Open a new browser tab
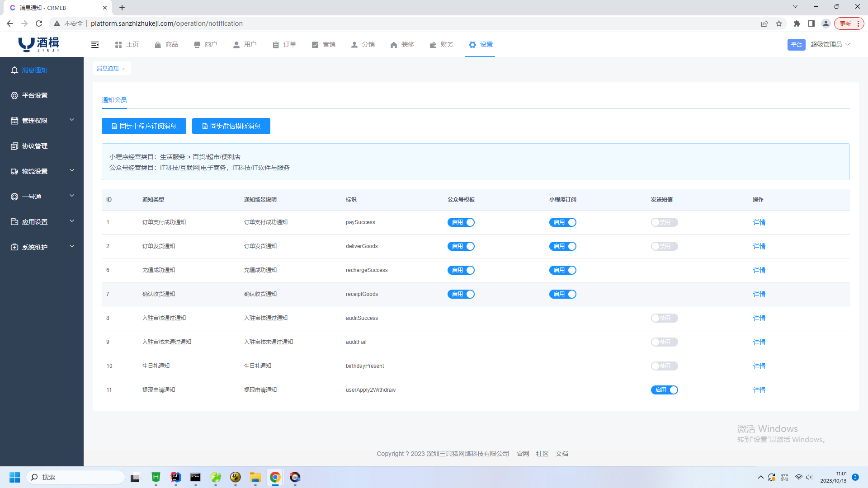This screenshot has width=868, height=488. [122, 8]
